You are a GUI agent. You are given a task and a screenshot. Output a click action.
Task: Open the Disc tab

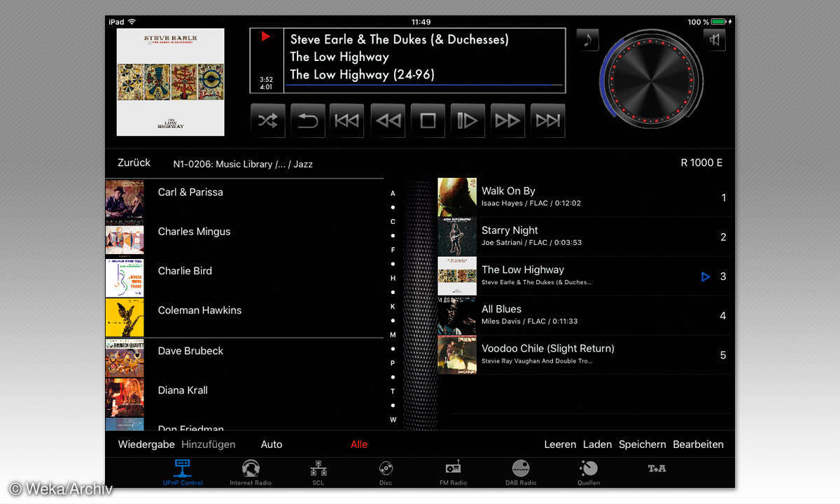click(x=386, y=472)
